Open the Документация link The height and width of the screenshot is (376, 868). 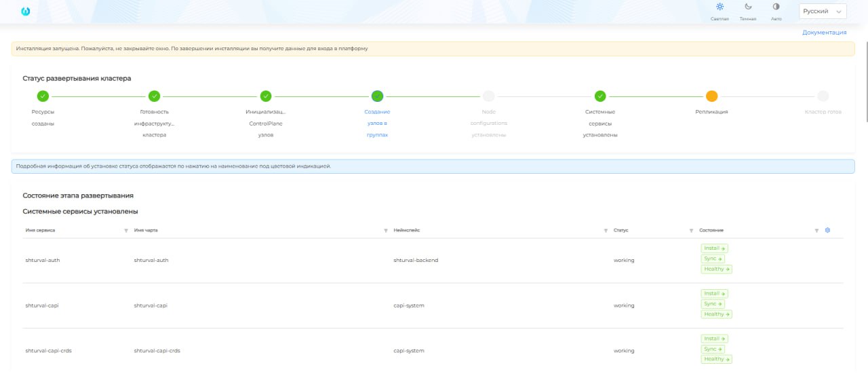tap(824, 32)
